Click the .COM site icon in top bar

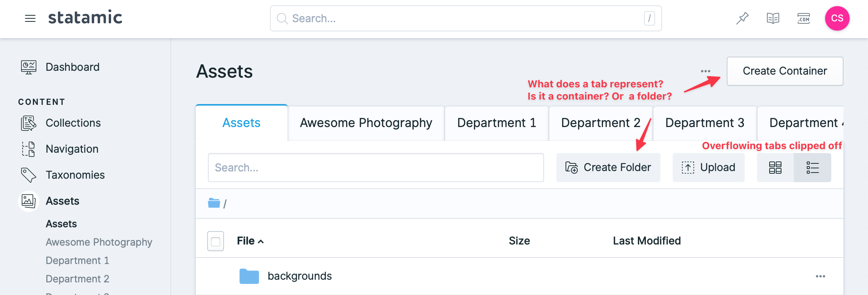(804, 18)
